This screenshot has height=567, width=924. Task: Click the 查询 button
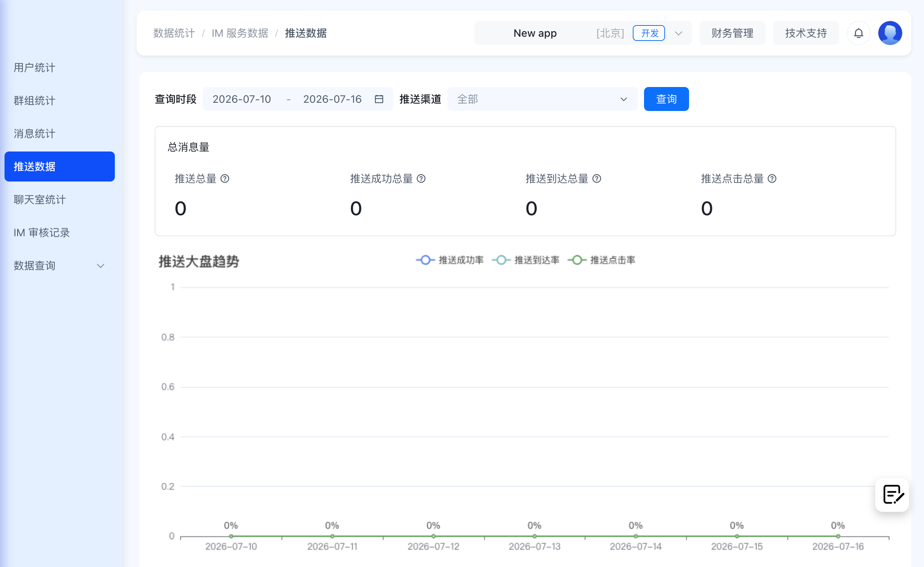pos(666,99)
